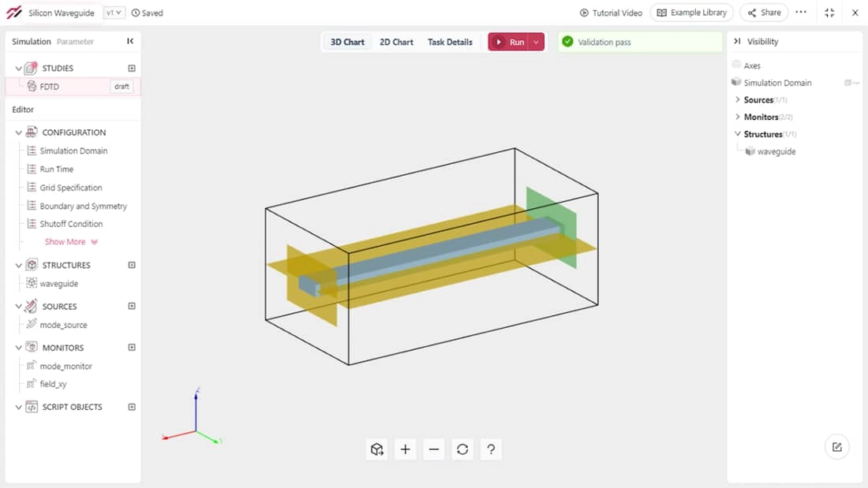Image resolution: width=868 pixels, height=488 pixels.
Task: Collapse the left Simulation panel
Action: [130, 42]
